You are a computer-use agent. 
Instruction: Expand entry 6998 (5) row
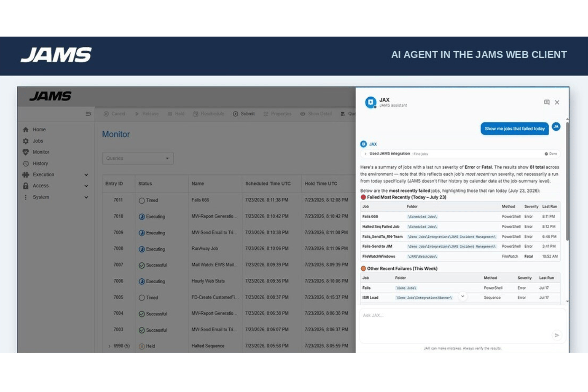tap(110, 346)
